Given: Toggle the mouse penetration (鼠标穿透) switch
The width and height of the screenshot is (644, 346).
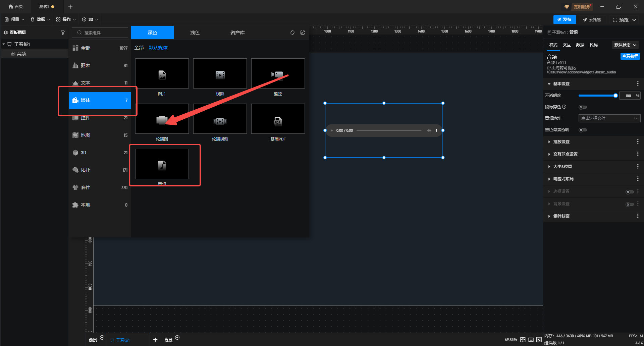Looking at the screenshot, I should (x=583, y=107).
